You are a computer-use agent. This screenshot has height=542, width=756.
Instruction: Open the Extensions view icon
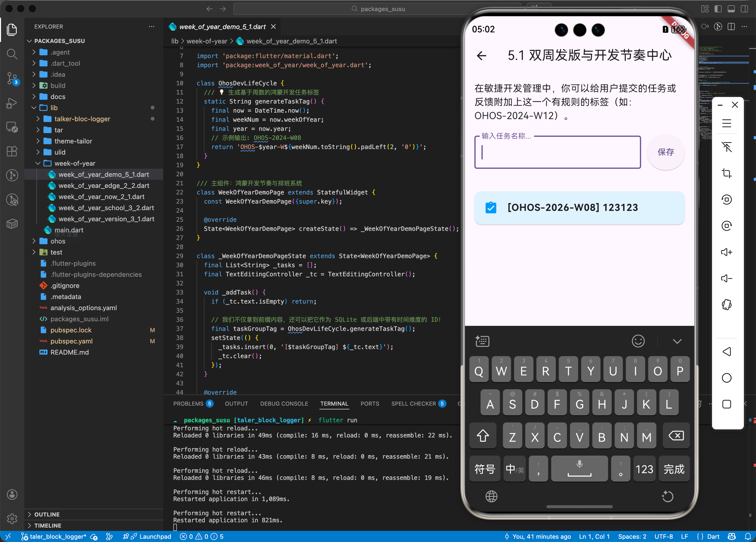12,151
